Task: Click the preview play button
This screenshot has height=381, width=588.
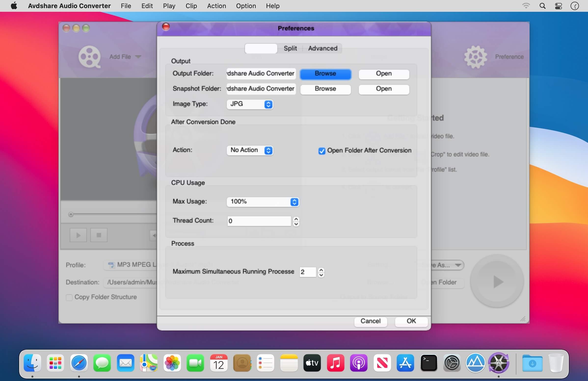Action: click(x=78, y=235)
